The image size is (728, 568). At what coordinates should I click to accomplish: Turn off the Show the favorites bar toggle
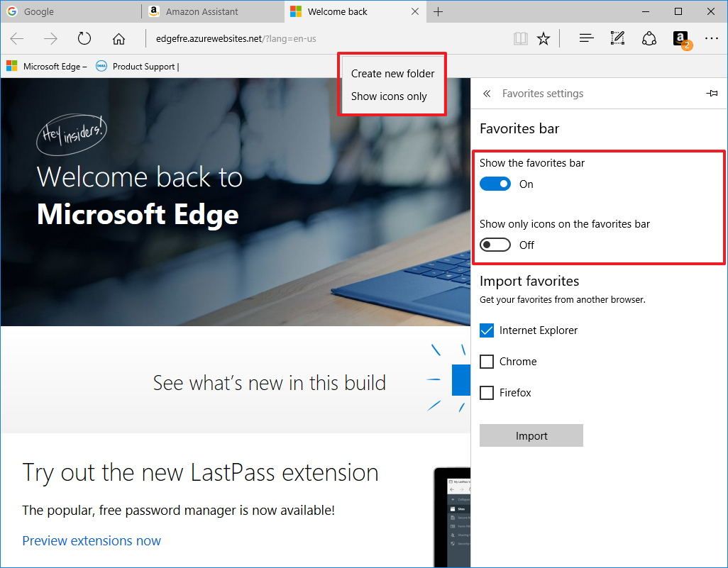495,184
